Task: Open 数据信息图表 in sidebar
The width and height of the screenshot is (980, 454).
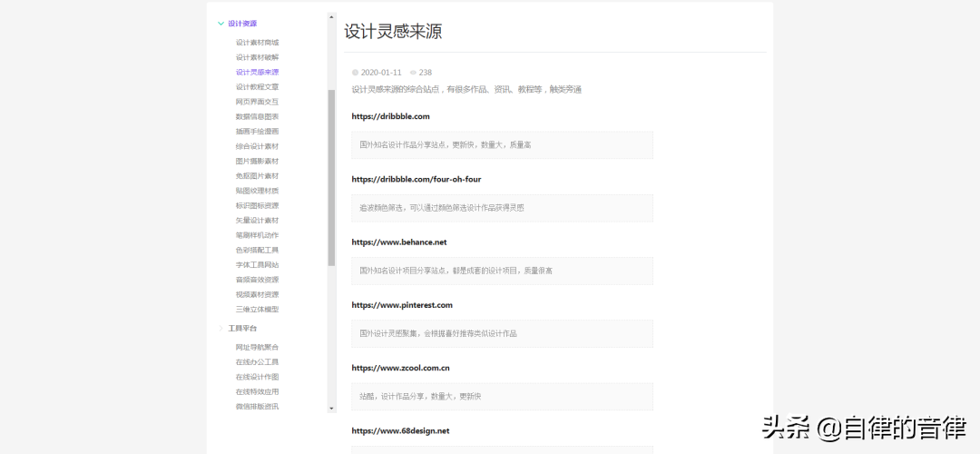Action: (258, 117)
